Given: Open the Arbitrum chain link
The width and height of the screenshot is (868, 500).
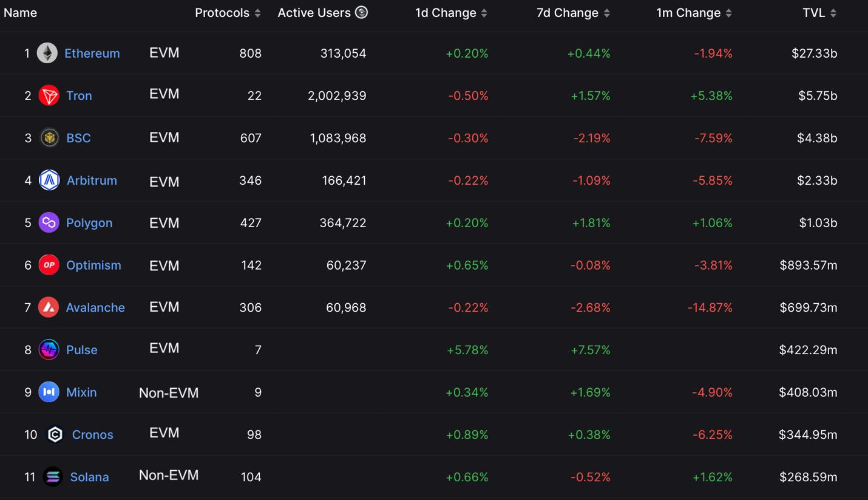Looking at the screenshot, I should coord(92,180).
